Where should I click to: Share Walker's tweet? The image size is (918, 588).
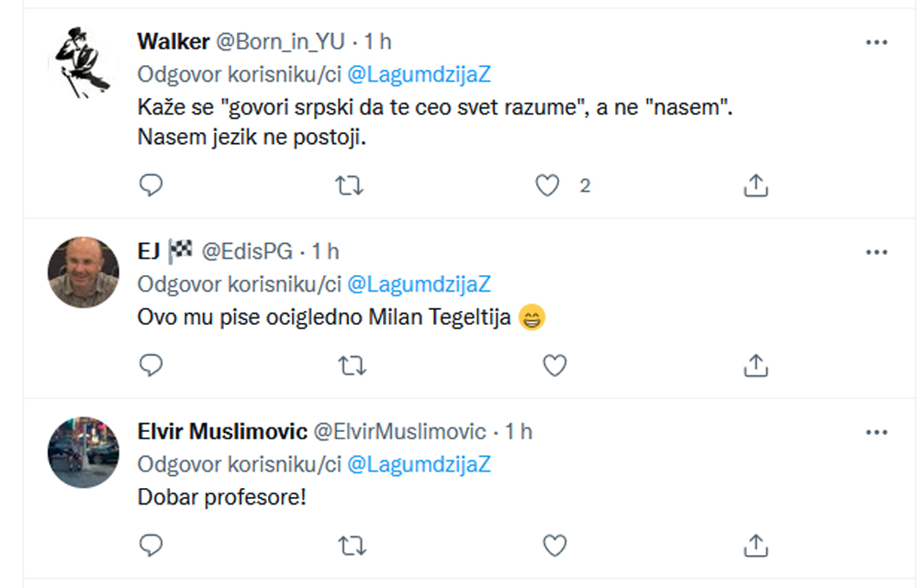755,186
